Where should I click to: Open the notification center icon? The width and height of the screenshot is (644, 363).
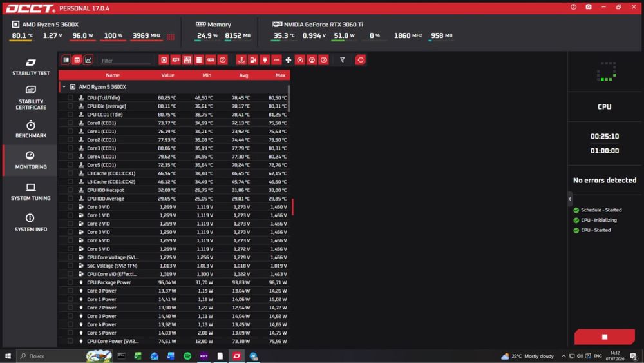(634, 356)
